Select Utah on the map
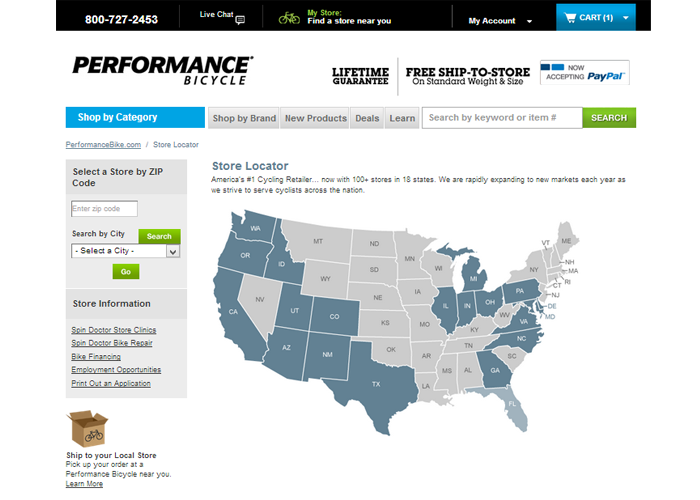The height and width of the screenshot is (500, 700). (295, 311)
